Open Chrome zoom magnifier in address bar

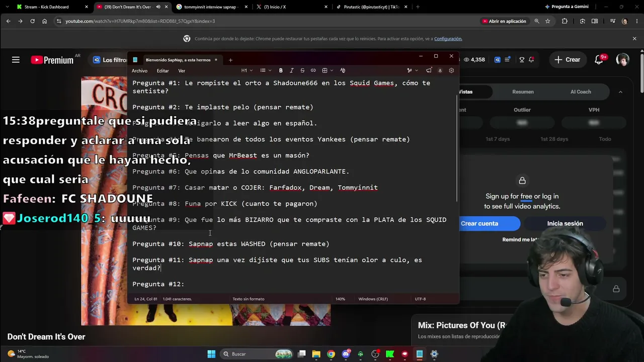click(537, 21)
